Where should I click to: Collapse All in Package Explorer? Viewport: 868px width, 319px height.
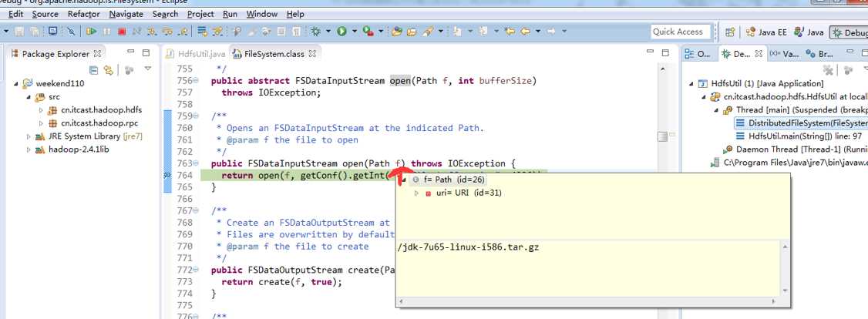tap(93, 69)
